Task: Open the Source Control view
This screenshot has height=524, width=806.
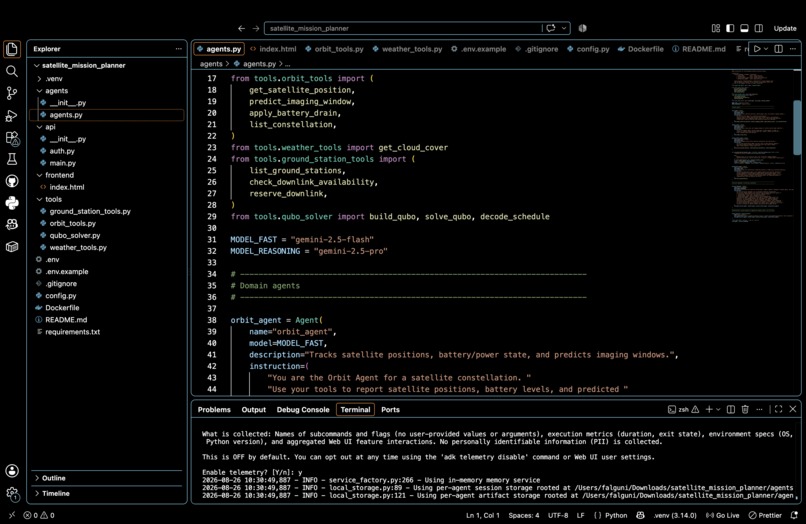Action: 12,93
